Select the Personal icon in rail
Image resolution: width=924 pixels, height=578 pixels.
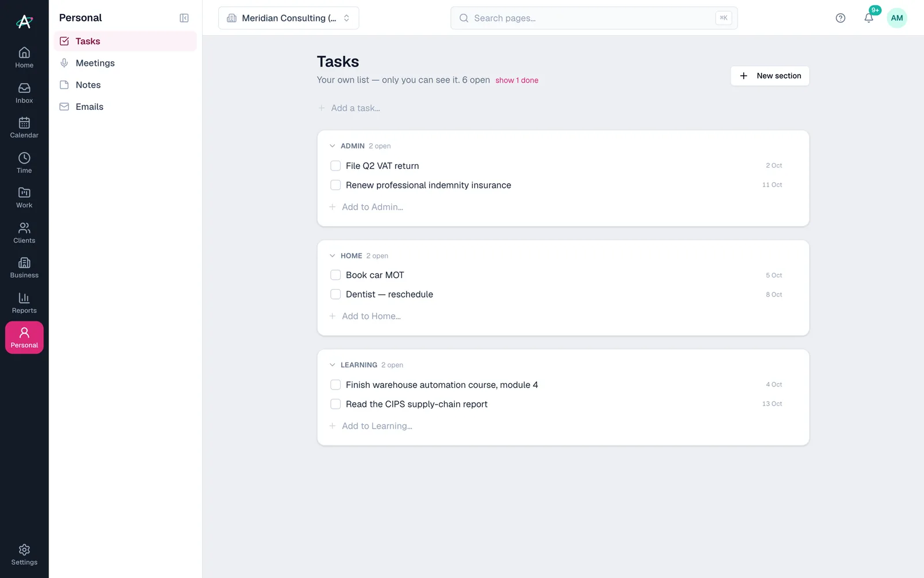pos(24,338)
